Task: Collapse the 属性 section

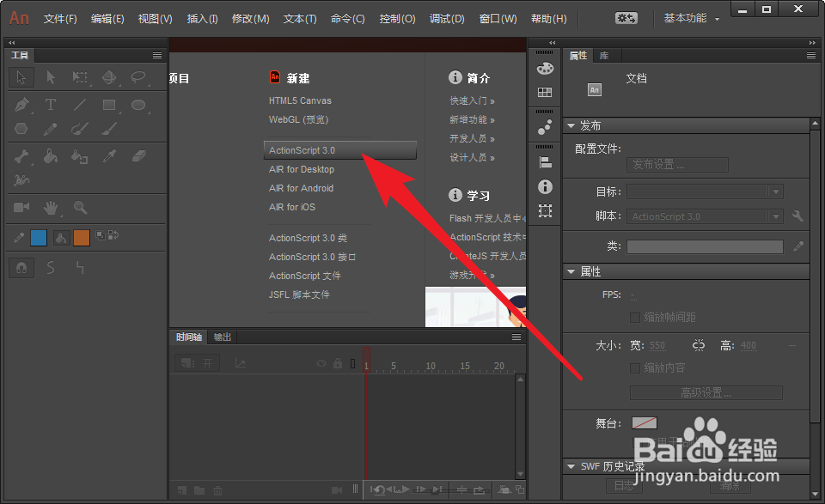Action: [571, 271]
